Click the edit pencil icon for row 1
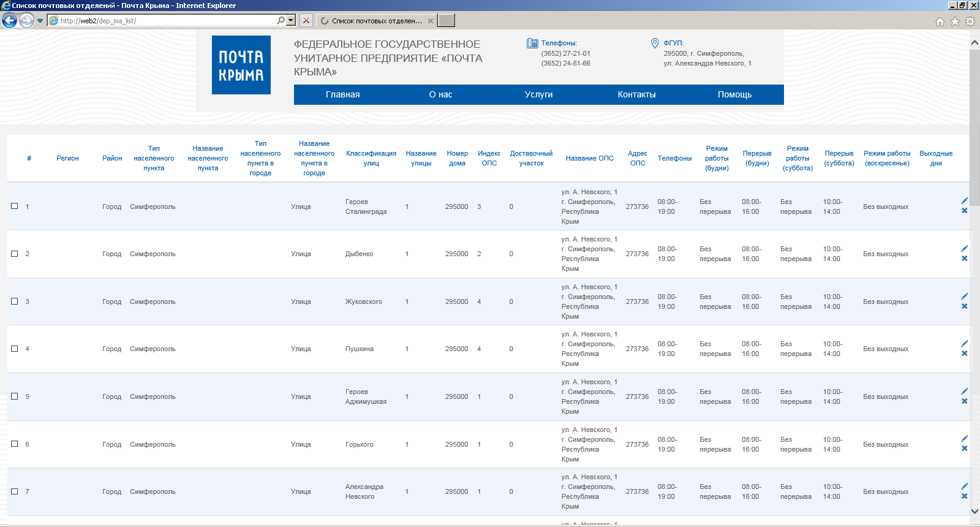 click(965, 201)
